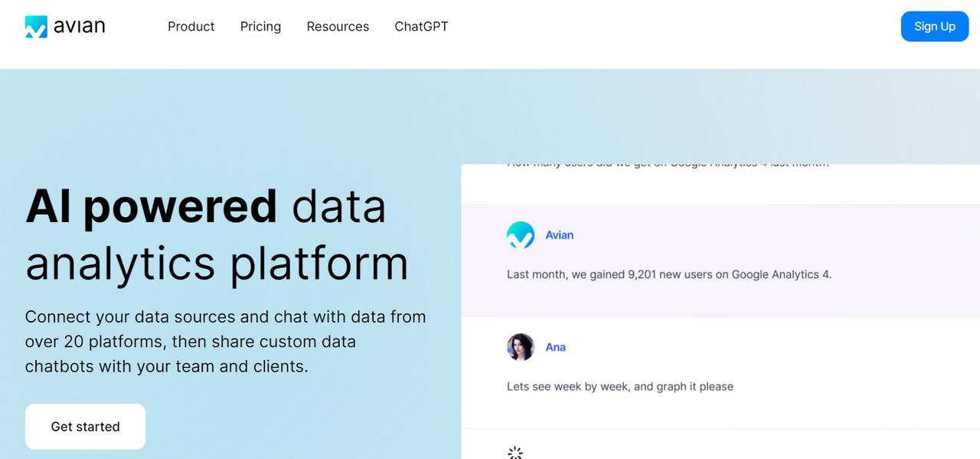This screenshot has width=980, height=459.
Task: Click the Ana sender name in chat
Action: point(556,347)
